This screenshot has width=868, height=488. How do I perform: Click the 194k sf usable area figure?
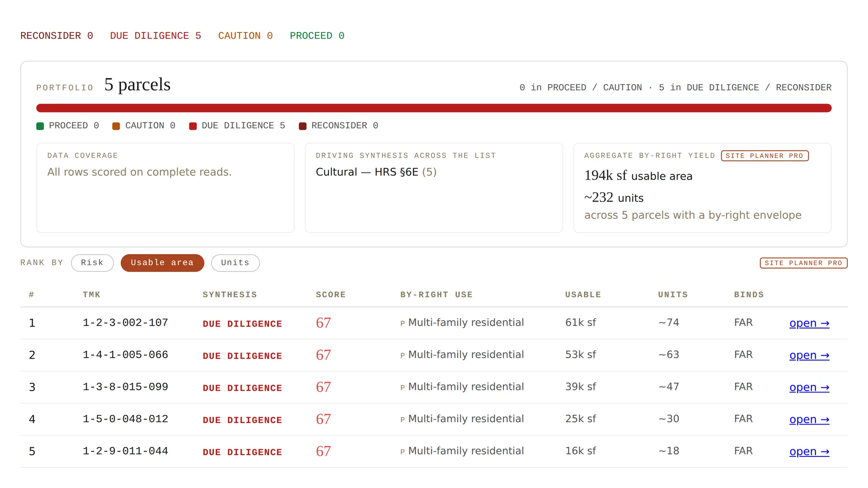pyautogui.click(x=638, y=175)
